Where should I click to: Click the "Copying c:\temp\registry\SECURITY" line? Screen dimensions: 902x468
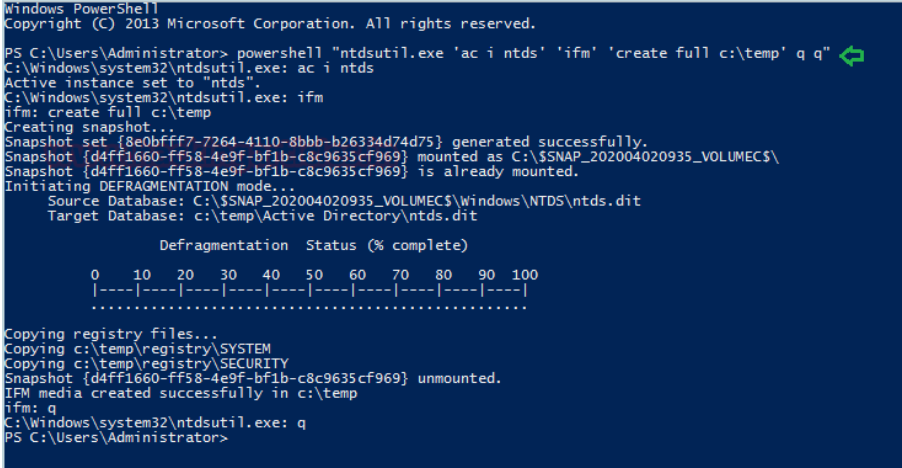click(x=146, y=364)
